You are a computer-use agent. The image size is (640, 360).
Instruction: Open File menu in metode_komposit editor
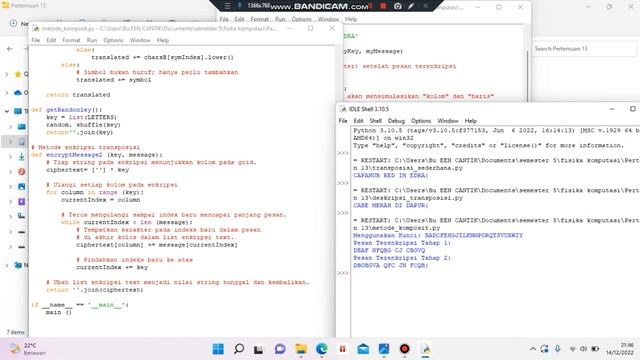click(x=36, y=40)
